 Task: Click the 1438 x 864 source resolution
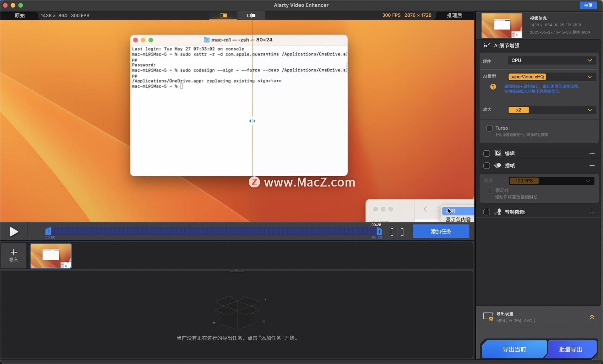tap(54, 15)
